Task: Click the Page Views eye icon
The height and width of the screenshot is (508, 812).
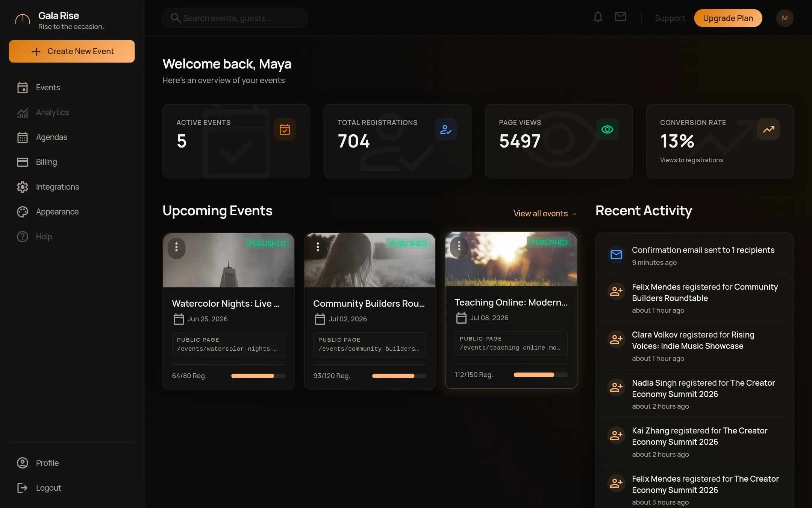Action: tap(607, 129)
